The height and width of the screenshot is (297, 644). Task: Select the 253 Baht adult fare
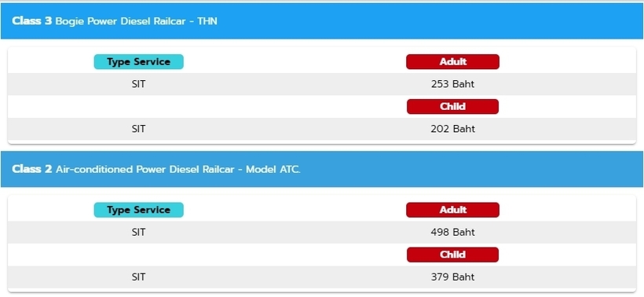click(452, 84)
